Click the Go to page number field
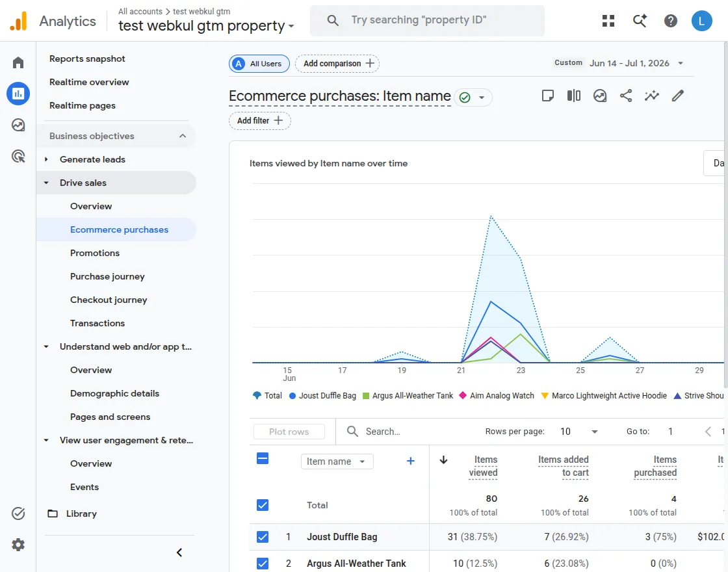728x572 pixels. [x=670, y=432]
